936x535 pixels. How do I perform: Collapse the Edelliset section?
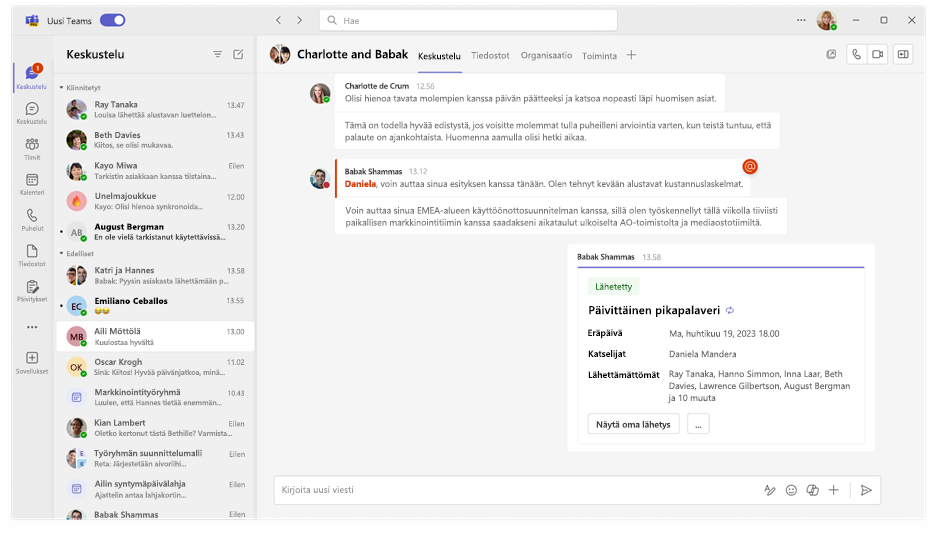76,254
